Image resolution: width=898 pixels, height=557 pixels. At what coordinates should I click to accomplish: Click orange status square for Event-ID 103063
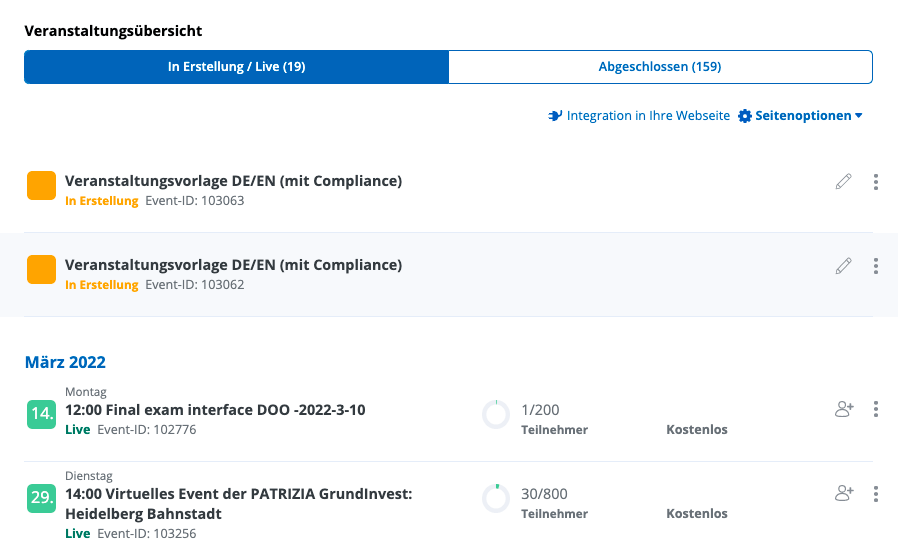tap(41, 186)
